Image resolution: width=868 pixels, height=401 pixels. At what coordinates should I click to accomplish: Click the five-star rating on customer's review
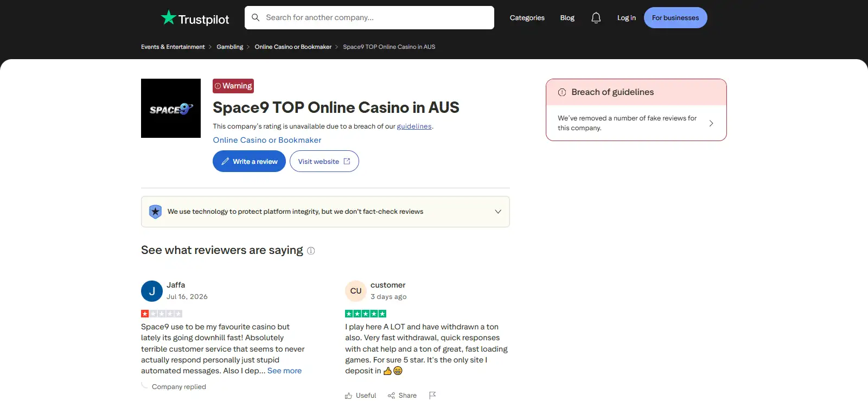point(366,314)
